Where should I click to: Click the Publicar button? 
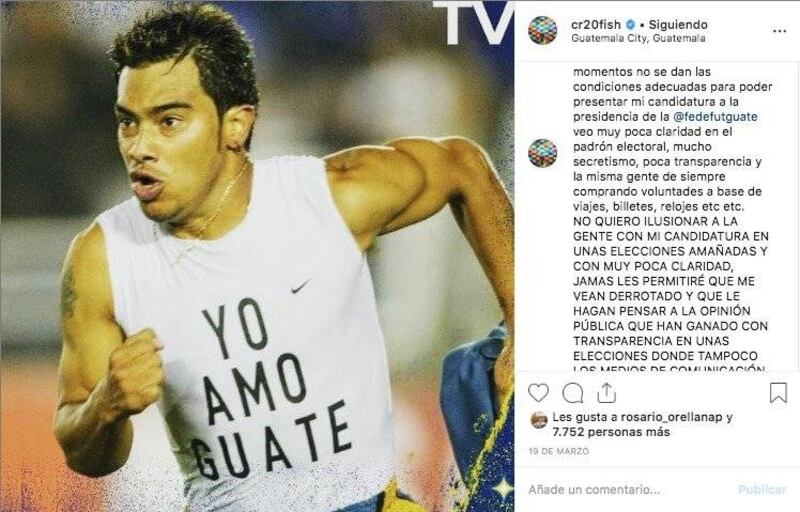tap(762, 490)
